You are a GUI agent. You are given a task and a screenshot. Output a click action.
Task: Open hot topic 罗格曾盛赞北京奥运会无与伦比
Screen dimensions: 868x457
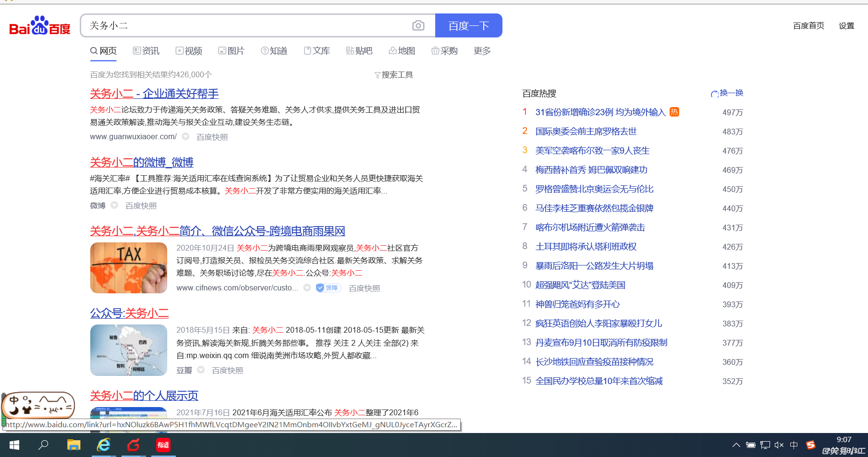point(595,189)
